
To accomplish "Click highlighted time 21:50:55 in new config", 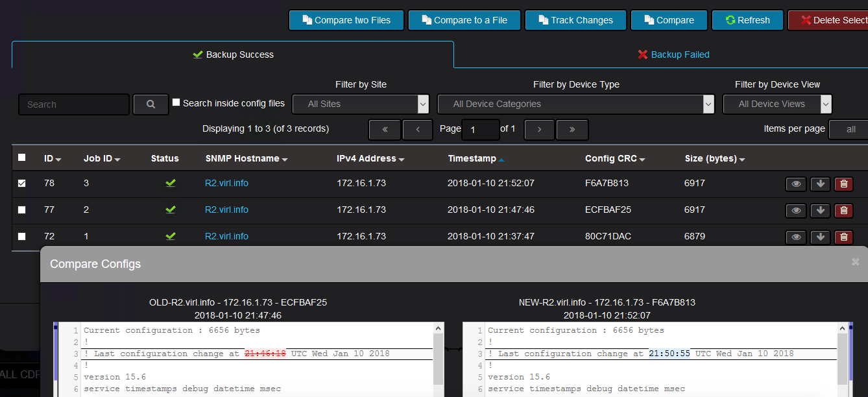I will 669,354.
